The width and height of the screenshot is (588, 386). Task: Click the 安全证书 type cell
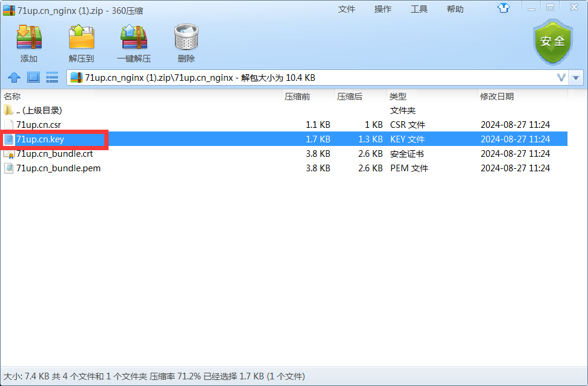[407, 154]
